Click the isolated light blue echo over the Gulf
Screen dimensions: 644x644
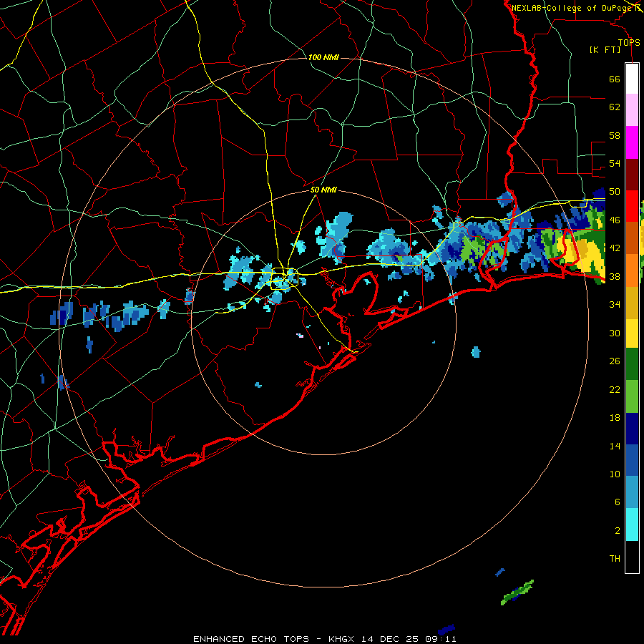tap(476, 352)
